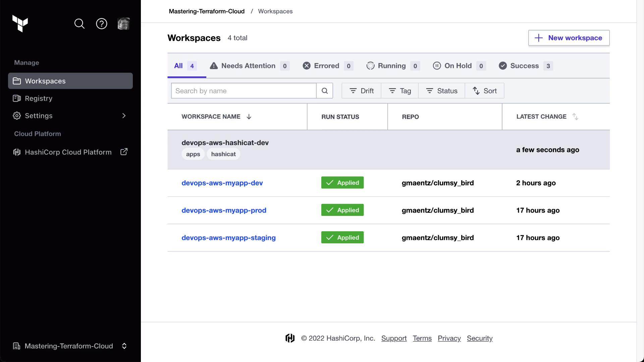Open the sidebar search icon

click(79, 24)
